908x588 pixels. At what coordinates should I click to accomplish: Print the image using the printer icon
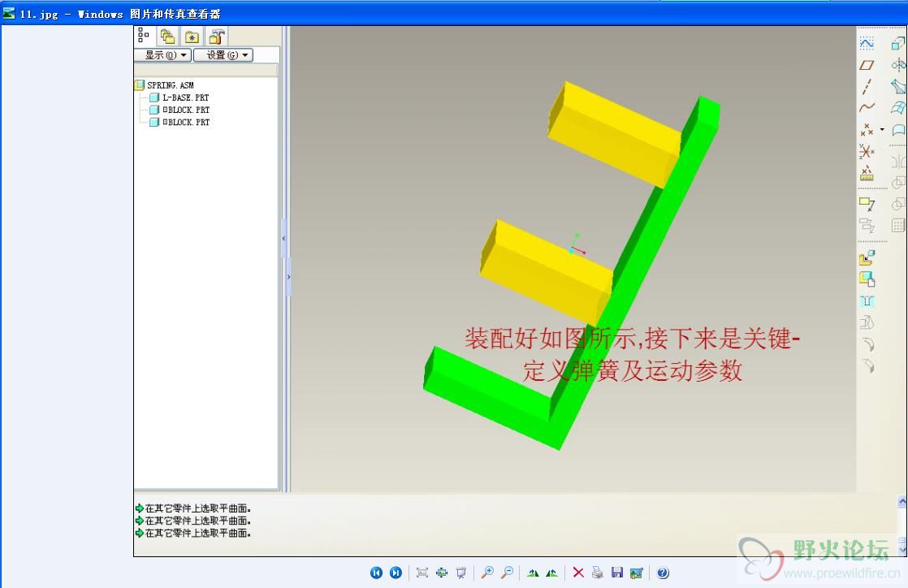598,573
